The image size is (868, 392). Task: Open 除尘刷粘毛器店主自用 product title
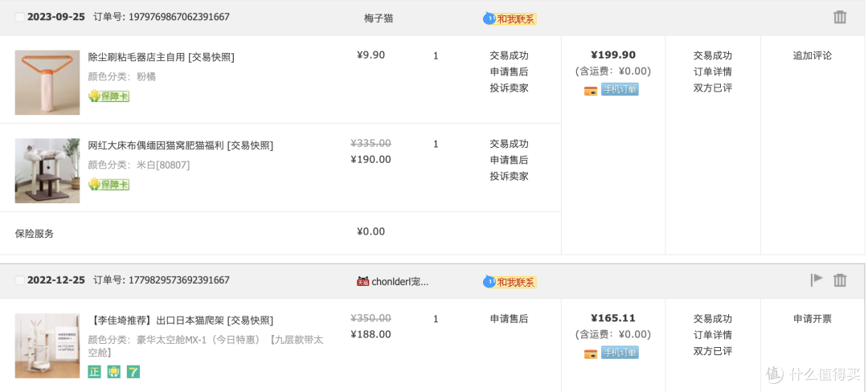[x=136, y=57]
